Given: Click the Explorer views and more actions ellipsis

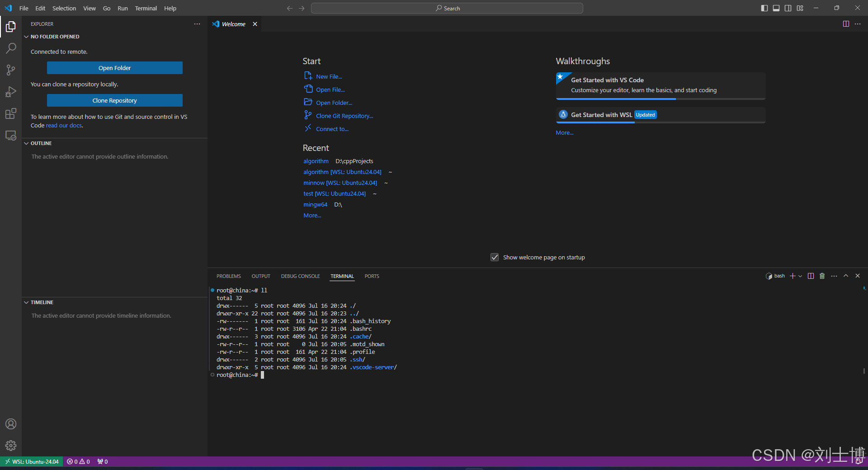Looking at the screenshot, I should [x=197, y=24].
